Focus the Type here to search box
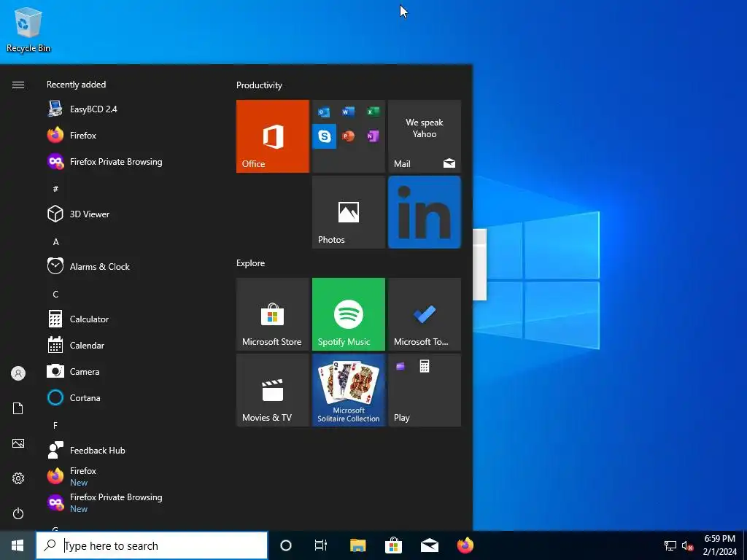The height and width of the screenshot is (560, 747). (x=152, y=545)
